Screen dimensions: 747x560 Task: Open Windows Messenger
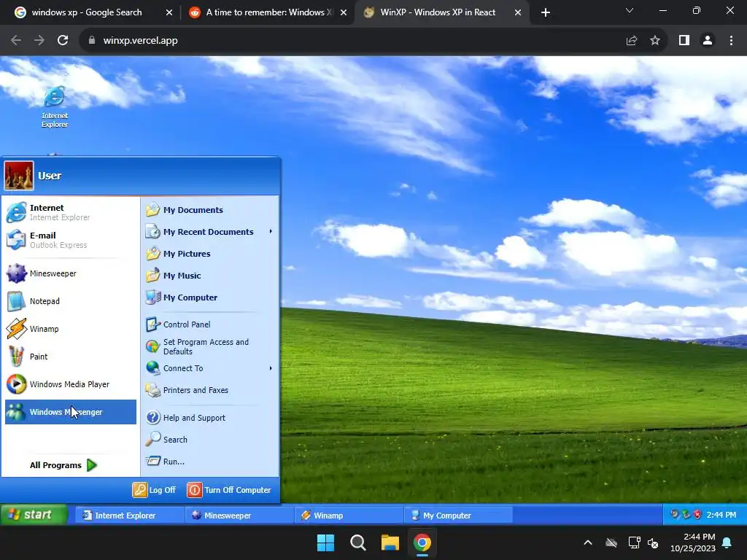pos(71,412)
